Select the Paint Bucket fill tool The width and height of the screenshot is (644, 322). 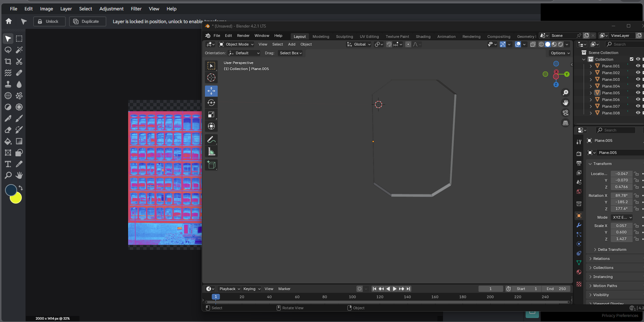click(8, 141)
